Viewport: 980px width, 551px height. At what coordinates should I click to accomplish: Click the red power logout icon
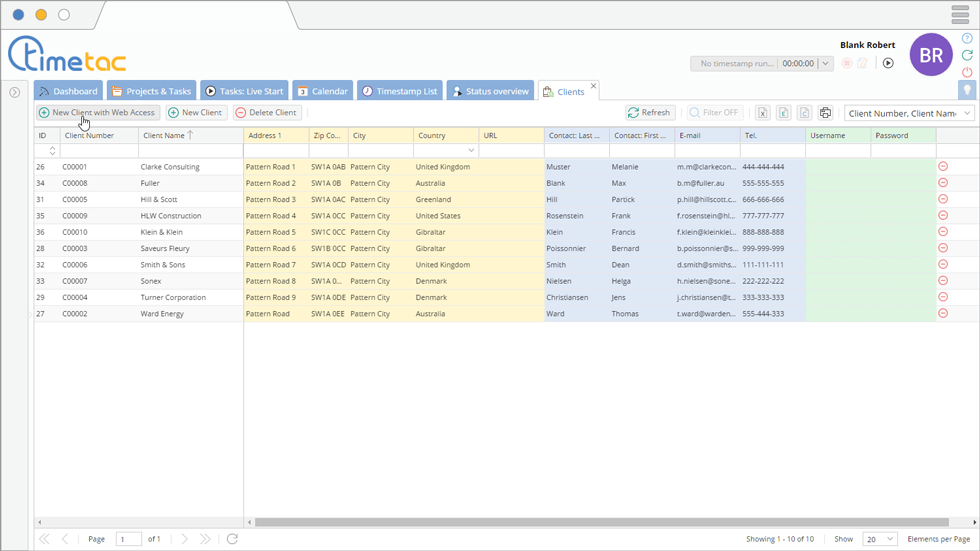(967, 72)
